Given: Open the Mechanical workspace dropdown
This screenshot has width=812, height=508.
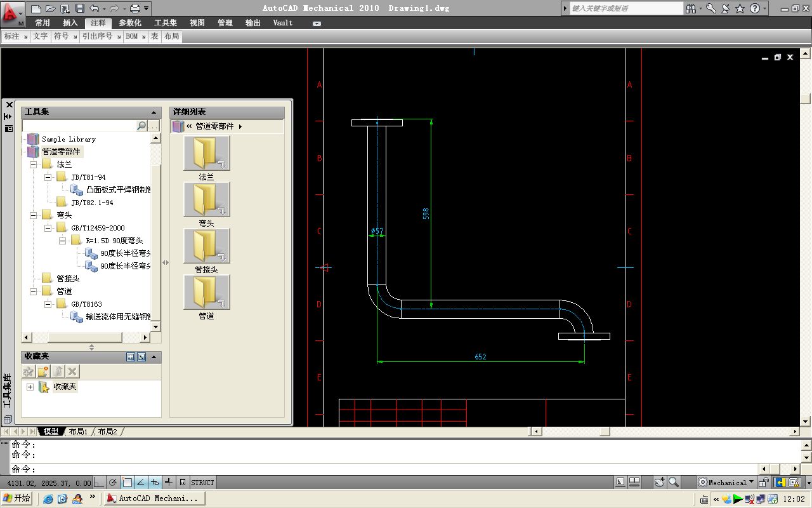Looking at the screenshot, I should [x=727, y=483].
